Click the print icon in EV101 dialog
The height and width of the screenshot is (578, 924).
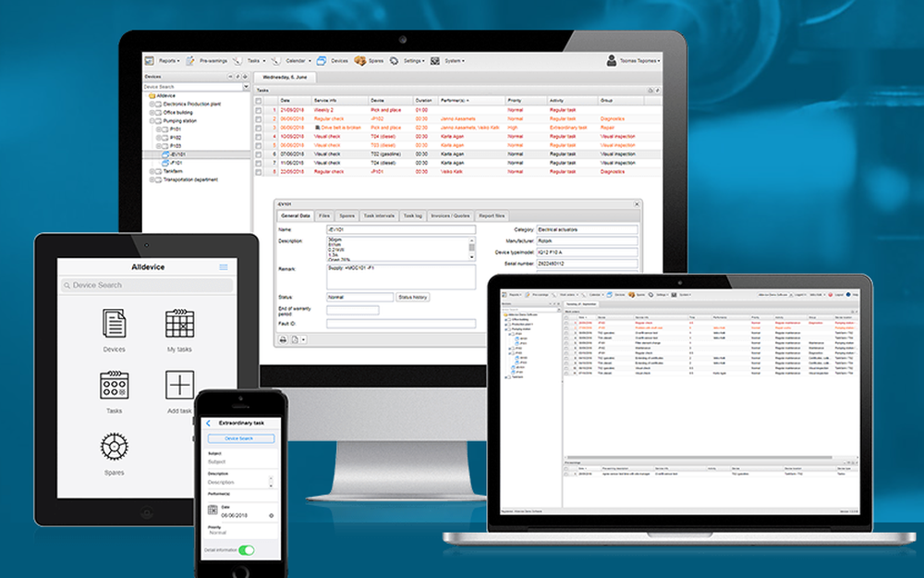point(283,339)
